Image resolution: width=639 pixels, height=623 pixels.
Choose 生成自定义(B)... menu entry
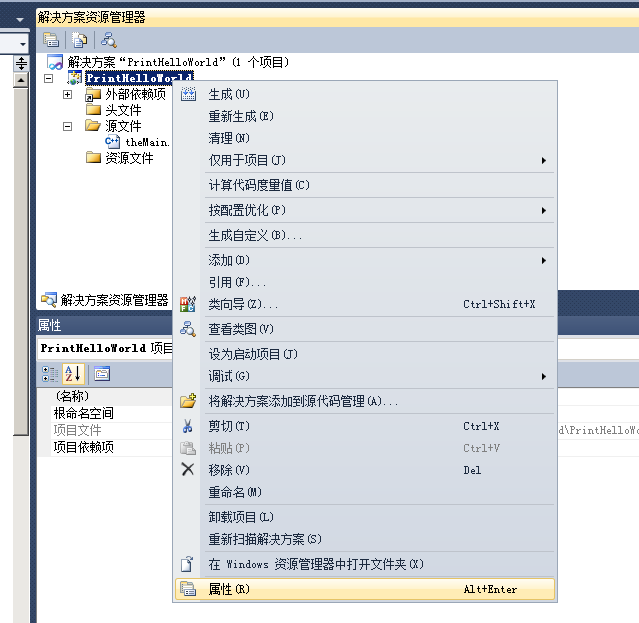click(x=365, y=236)
